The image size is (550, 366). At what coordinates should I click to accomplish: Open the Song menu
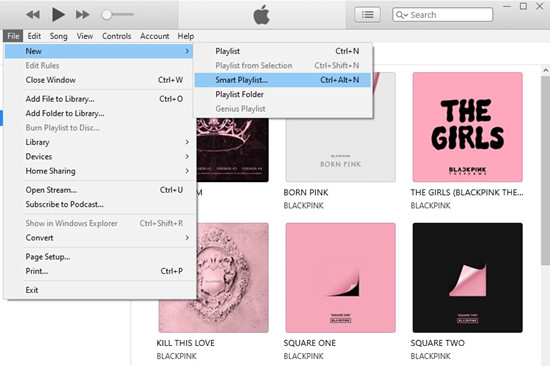coord(59,36)
